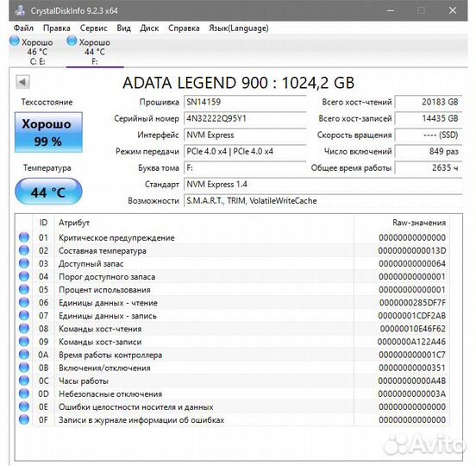Open the Вид menu
Screen dimensions: 476x466
pos(124,28)
